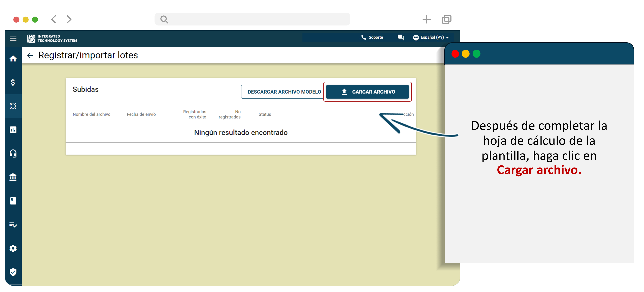Open the chat messages icon
The height and width of the screenshot is (292, 644).
tap(401, 37)
